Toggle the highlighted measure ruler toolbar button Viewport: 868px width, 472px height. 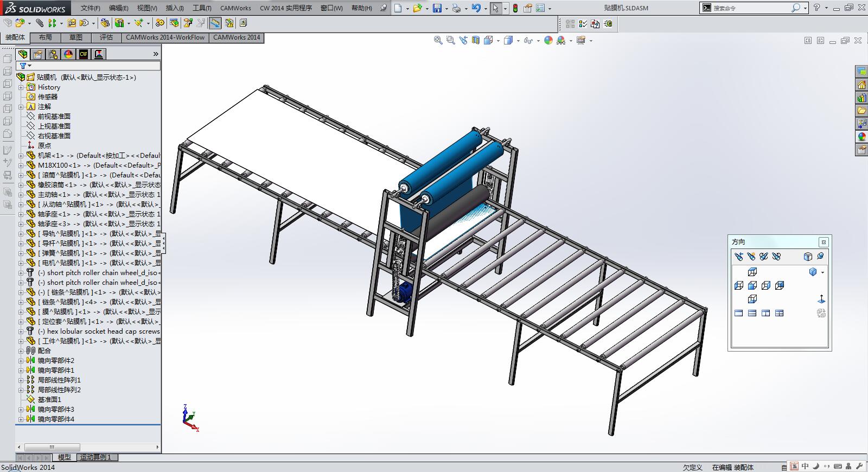(215, 23)
